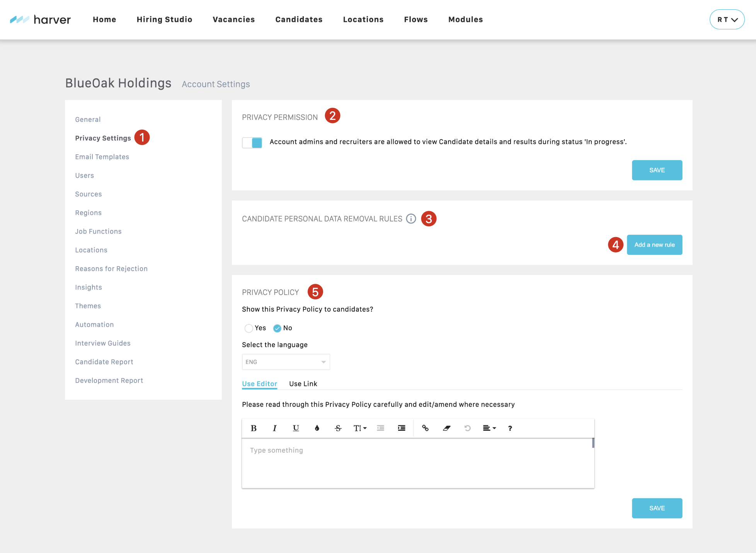Viewport: 756px width, 553px height.
Task: Apply italic formatting in editor
Action: coord(275,428)
